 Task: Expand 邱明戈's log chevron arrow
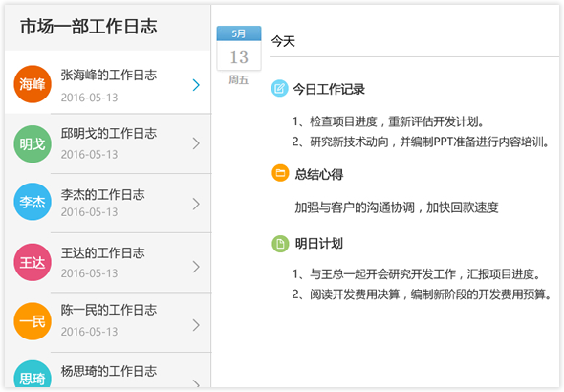pos(196,143)
